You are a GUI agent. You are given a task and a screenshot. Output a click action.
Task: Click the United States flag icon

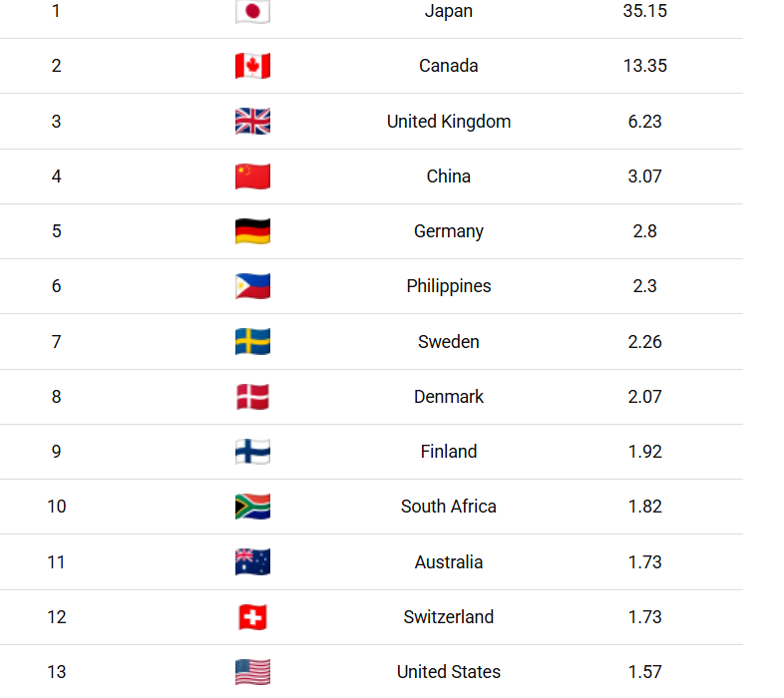[x=252, y=672]
